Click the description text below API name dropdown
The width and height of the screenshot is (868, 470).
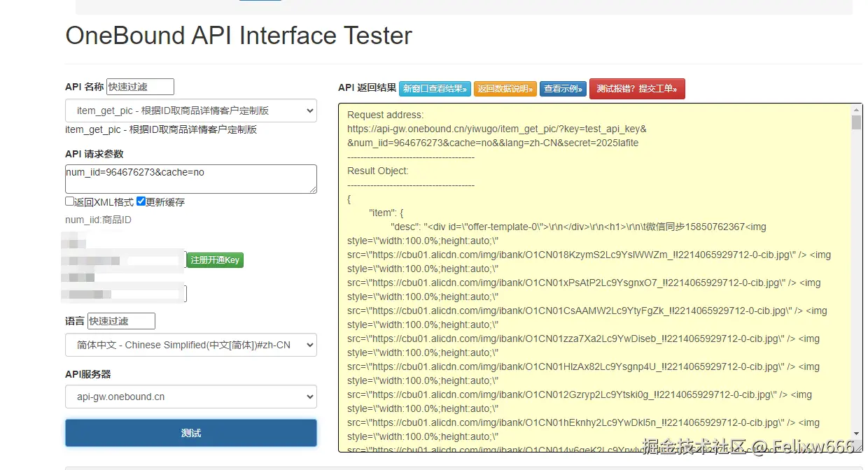[x=161, y=129]
